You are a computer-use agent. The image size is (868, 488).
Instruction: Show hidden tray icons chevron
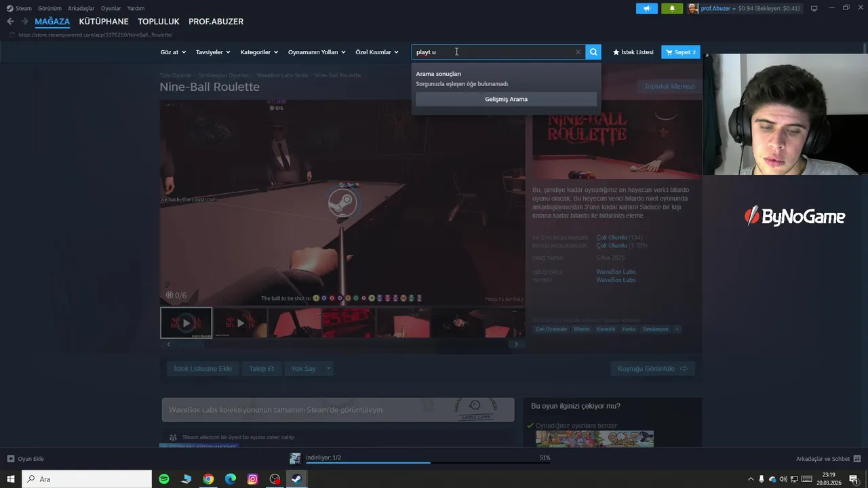[x=750, y=479]
